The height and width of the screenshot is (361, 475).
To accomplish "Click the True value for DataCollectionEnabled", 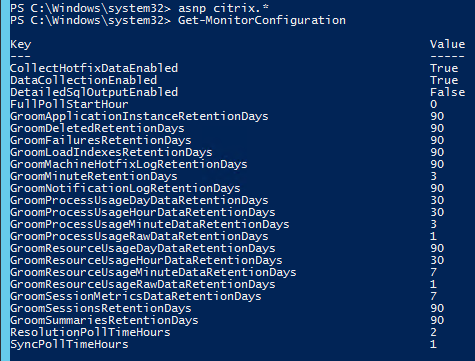I will point(444,80).
